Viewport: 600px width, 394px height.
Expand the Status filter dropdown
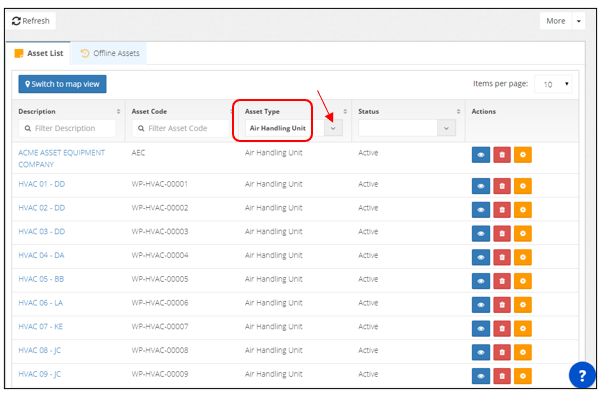(x=446, y=128)
